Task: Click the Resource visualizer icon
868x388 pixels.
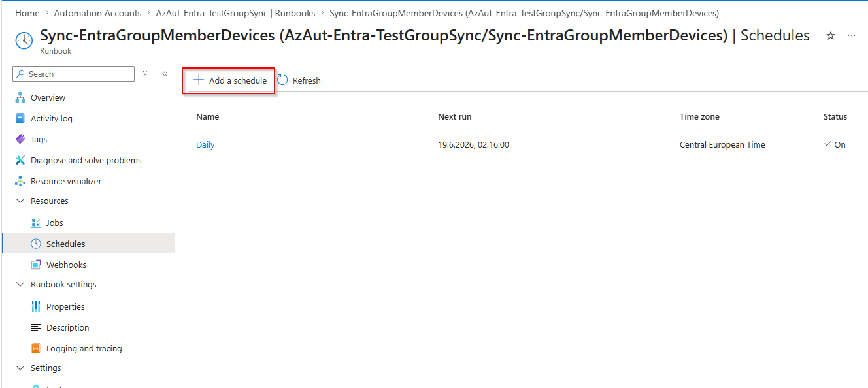Action: [x=20, y=182]
